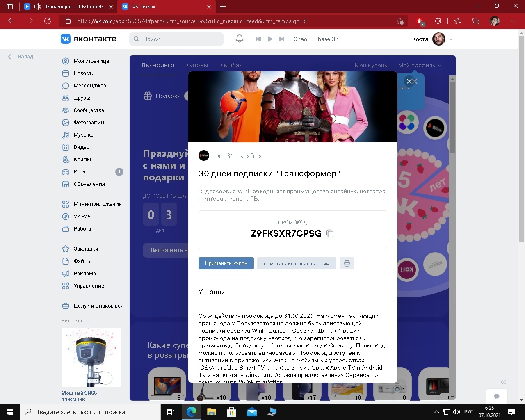The image size is (525, 420).
Task: Click Отметить использованным button
Action: click(x=297, y=263)
